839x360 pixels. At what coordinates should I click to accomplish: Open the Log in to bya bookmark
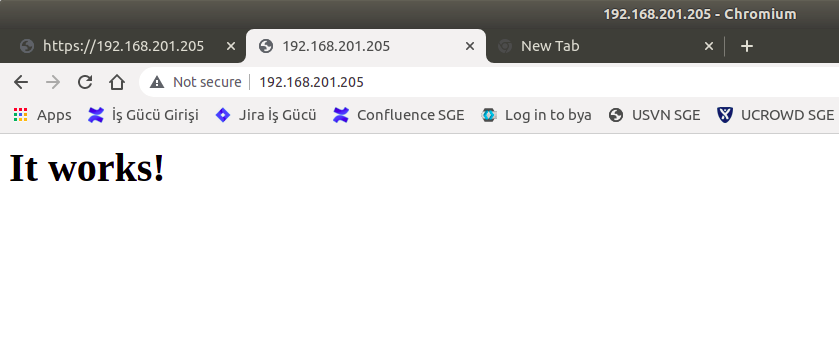pos(536,115)
